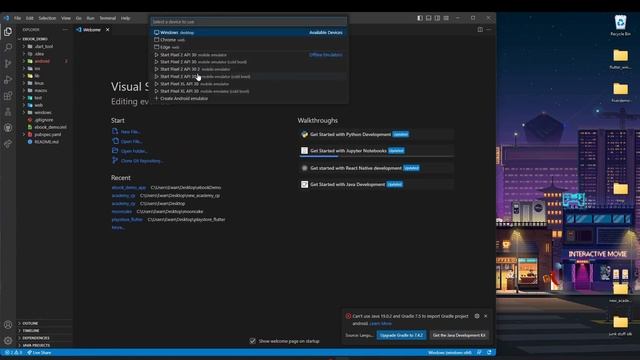Close the Welcome tab
640x360 pixels.
pos(107,30)
